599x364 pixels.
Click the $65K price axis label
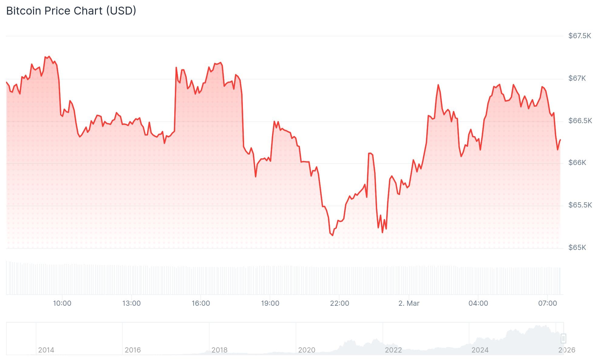click(x=577, y=248)
